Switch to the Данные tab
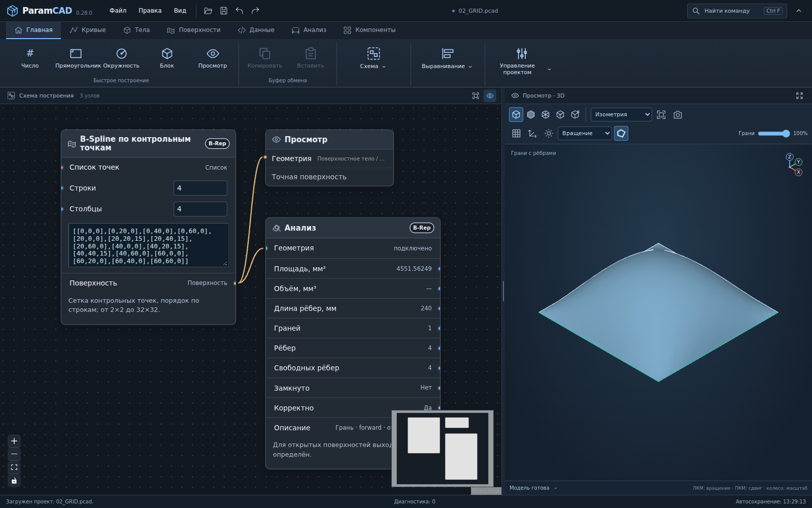The width and height of the screenshot is (812, 508). tap(256, 30)
